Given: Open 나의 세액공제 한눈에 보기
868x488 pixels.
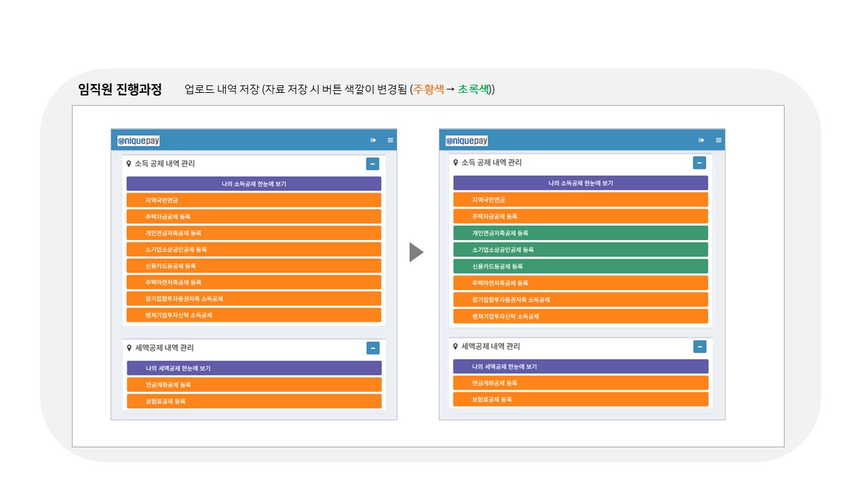Looking at the screenshot, I should point(254,367).
